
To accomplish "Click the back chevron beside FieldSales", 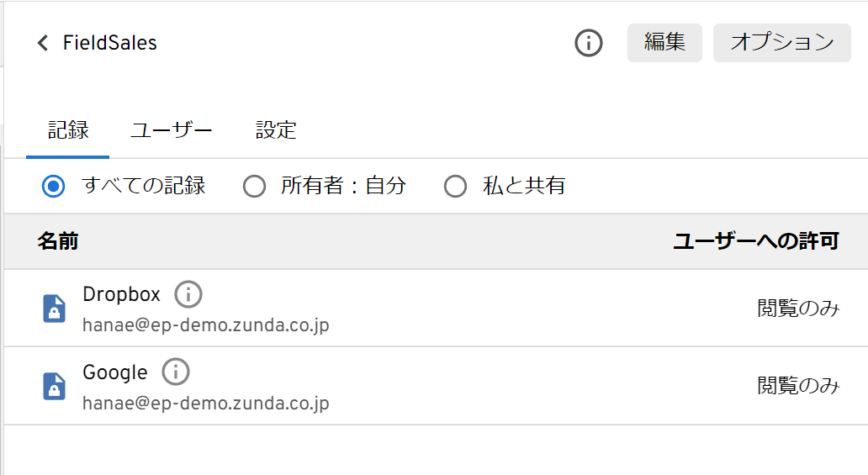I will 43,43.
